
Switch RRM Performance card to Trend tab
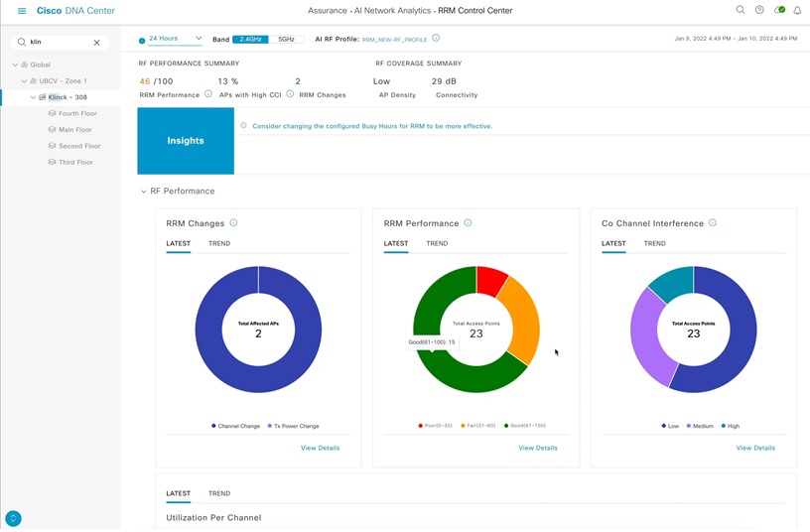(437, 243)
